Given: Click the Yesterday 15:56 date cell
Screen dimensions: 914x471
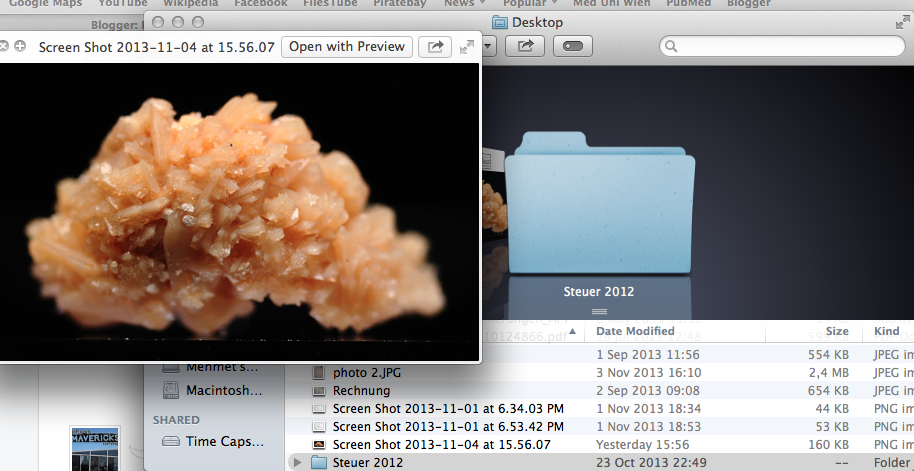Looking at the screenshot, I should pos(642,445).
